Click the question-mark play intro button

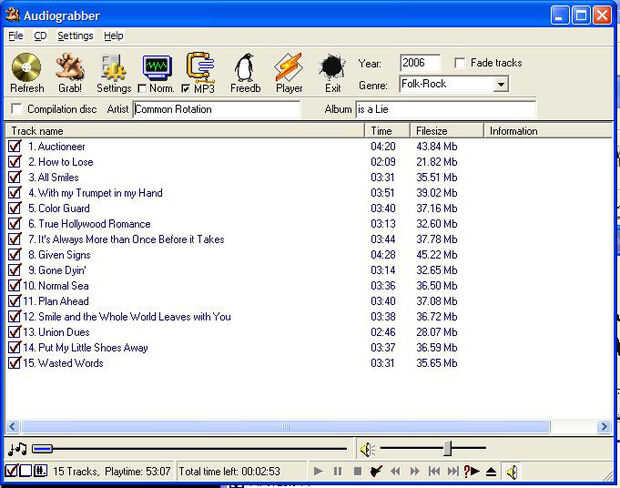[x=471, y=471]
